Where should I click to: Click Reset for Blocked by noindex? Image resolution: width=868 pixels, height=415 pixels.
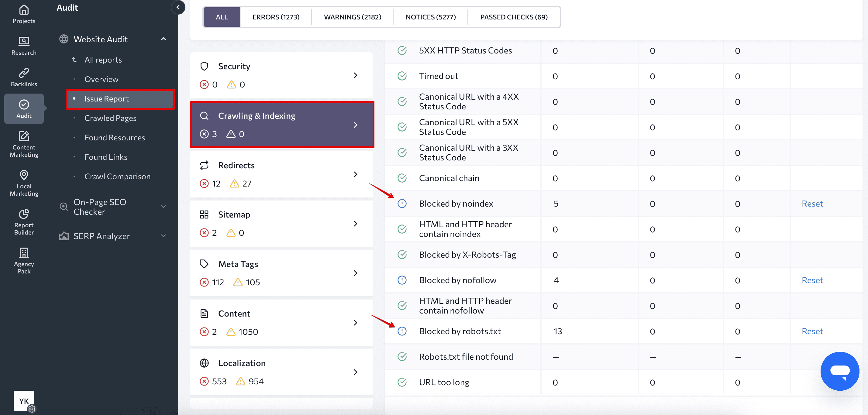tap(811, 203)
